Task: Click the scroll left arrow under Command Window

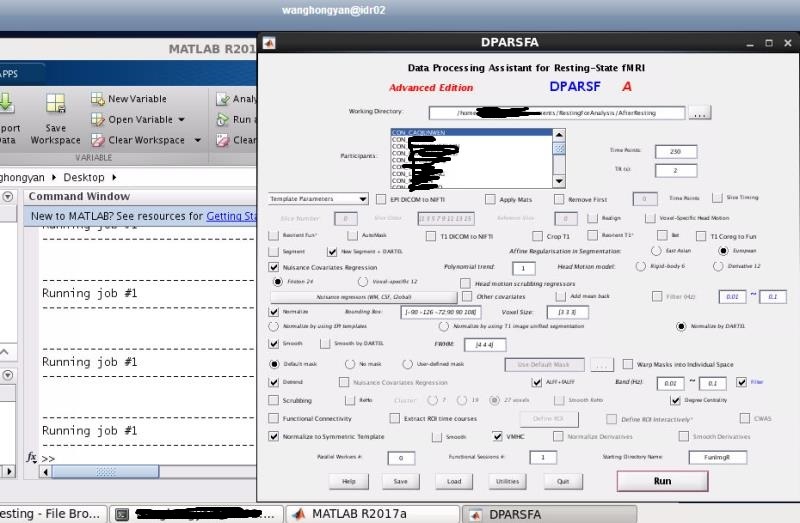Action: coord(45,472)
